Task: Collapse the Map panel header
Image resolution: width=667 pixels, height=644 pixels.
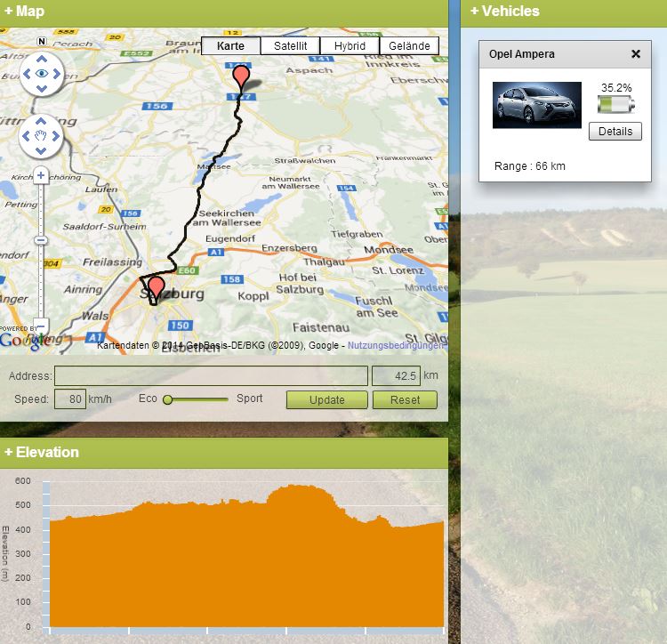Action: (25, 12)
